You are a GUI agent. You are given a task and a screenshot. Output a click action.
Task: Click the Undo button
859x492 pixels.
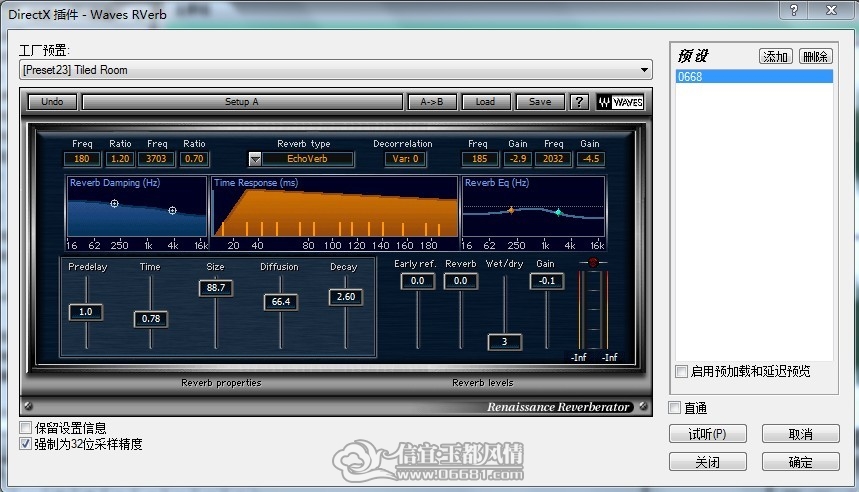coord(52,102)
